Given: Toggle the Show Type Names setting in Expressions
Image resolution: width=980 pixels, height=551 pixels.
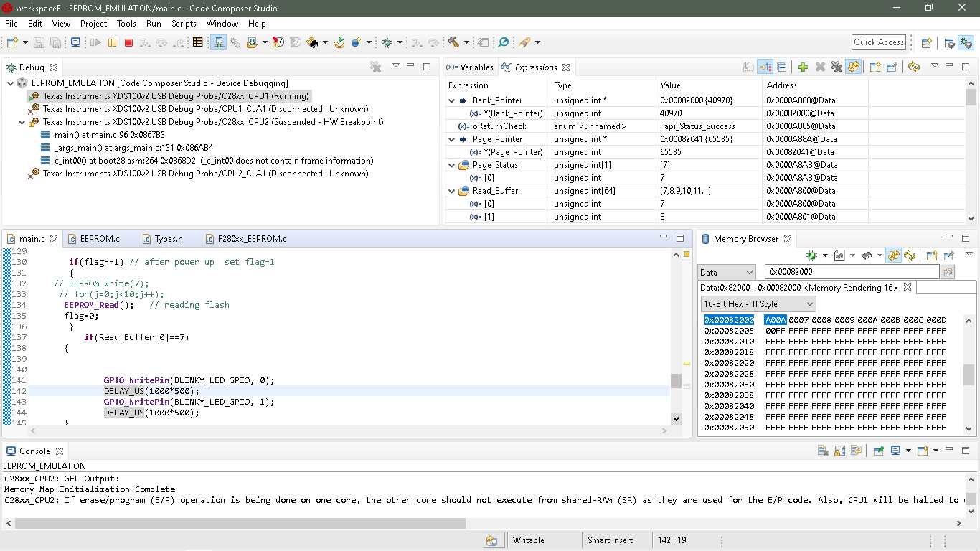Looking at the screenshot, I should pos(765,67).
